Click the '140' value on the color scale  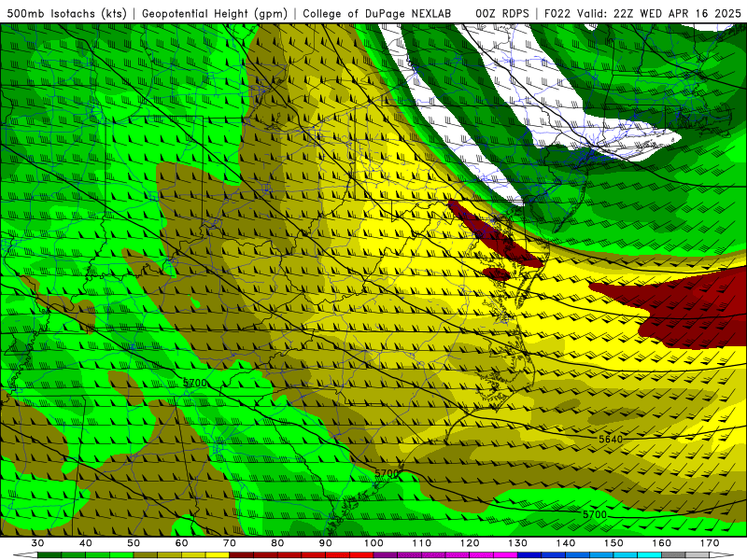[566, 543]
